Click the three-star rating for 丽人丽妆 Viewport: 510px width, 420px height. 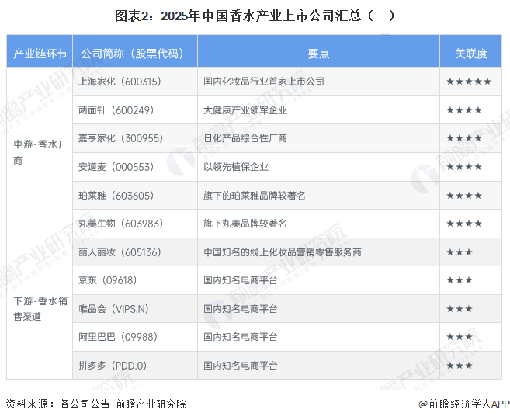[460, 252]
